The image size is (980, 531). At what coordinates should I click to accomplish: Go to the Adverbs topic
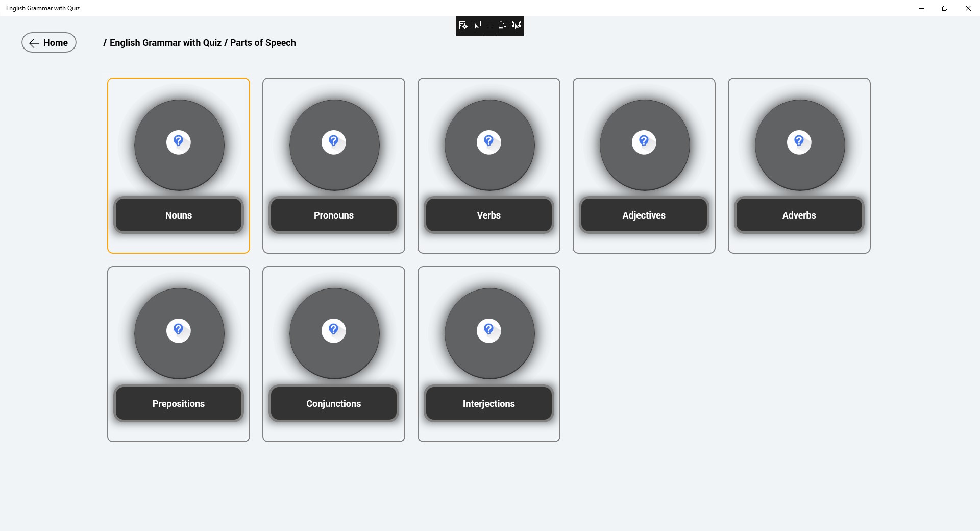point(799,215)
